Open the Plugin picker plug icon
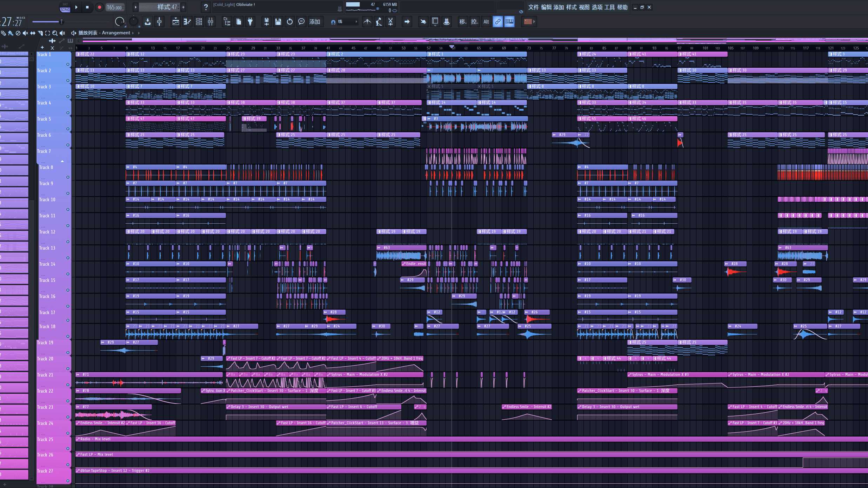The width and height of the screenshot is (868, 488). pos(250,22)
